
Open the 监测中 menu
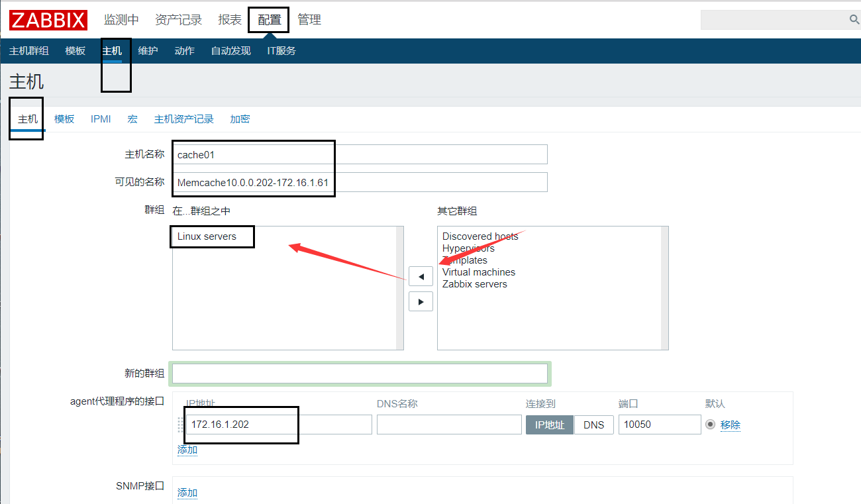tap(121, 20)
